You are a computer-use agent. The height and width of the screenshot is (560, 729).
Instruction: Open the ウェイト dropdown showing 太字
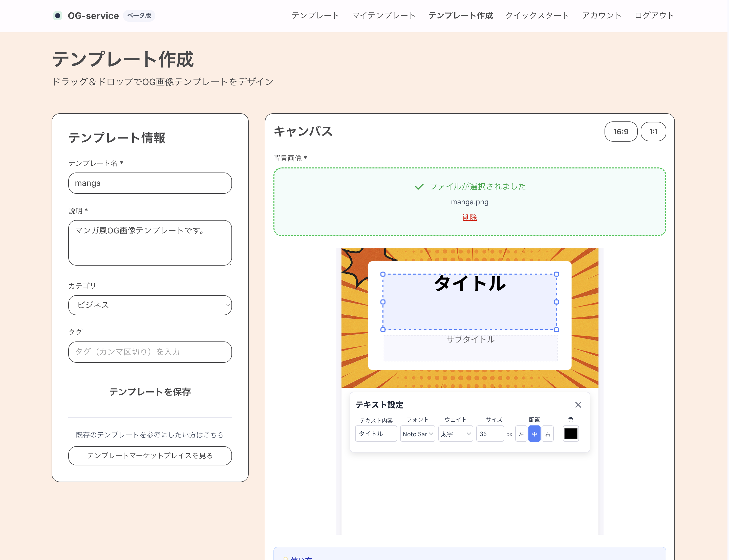pos(455,434)
